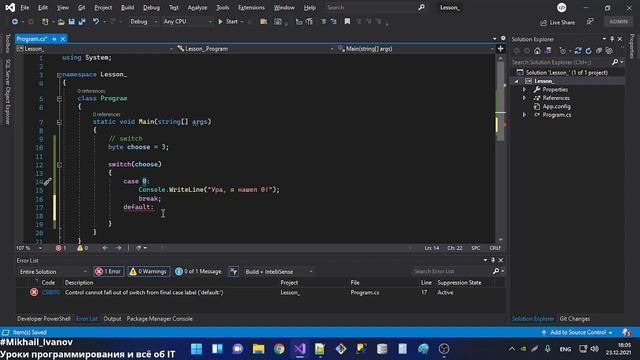Click the Save icon in the toolbar

(71, 22)
